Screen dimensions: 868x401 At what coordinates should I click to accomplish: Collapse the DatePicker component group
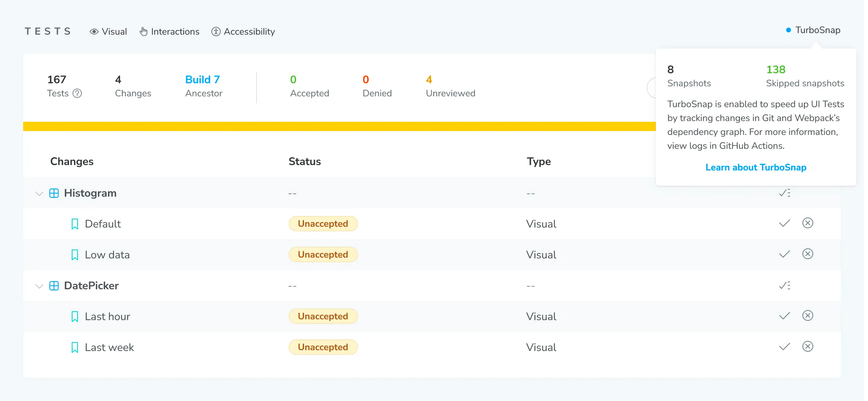pos(39,286)
